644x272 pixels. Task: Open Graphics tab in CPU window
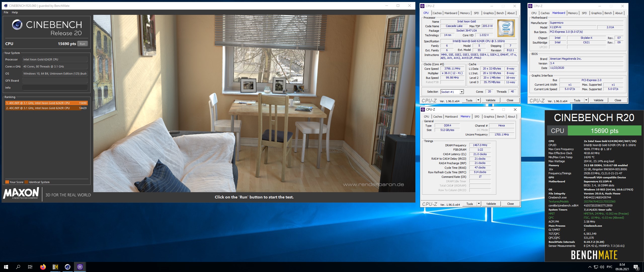(x=488, y=13)
